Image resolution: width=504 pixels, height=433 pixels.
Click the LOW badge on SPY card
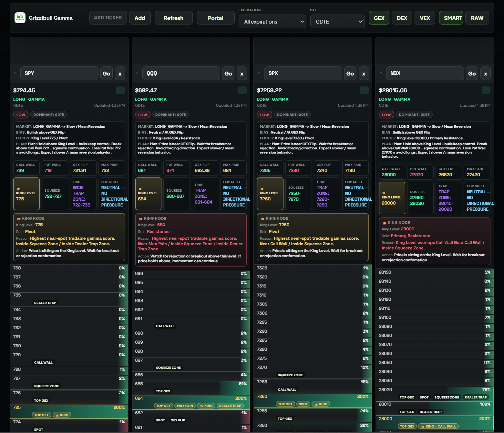pos(21,115)
